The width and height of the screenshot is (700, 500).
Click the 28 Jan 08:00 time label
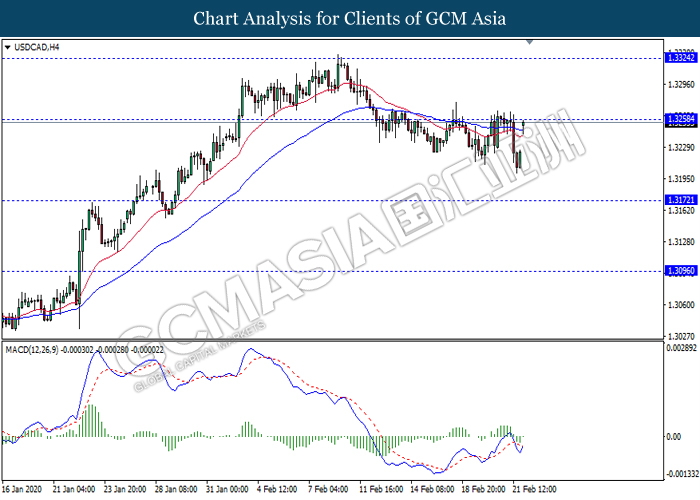point(176,489)
